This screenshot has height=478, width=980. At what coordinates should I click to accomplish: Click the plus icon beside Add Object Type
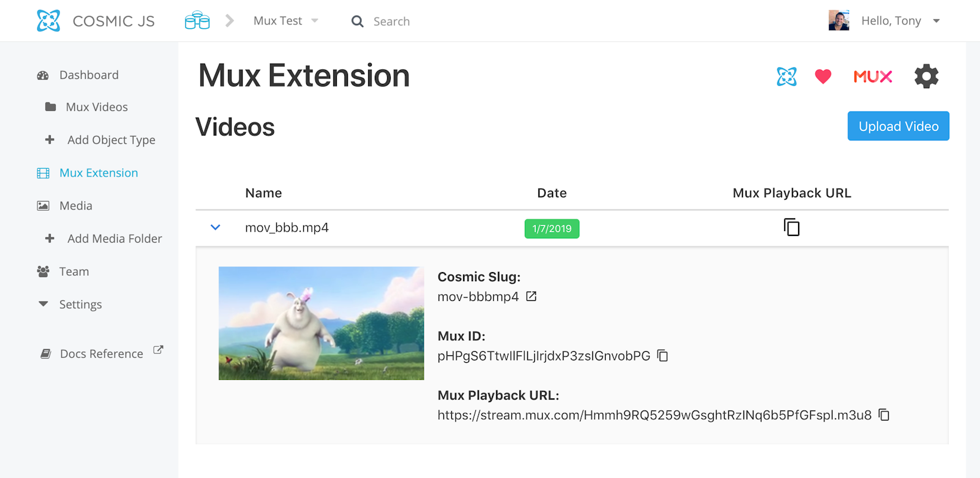coord(50,140)
